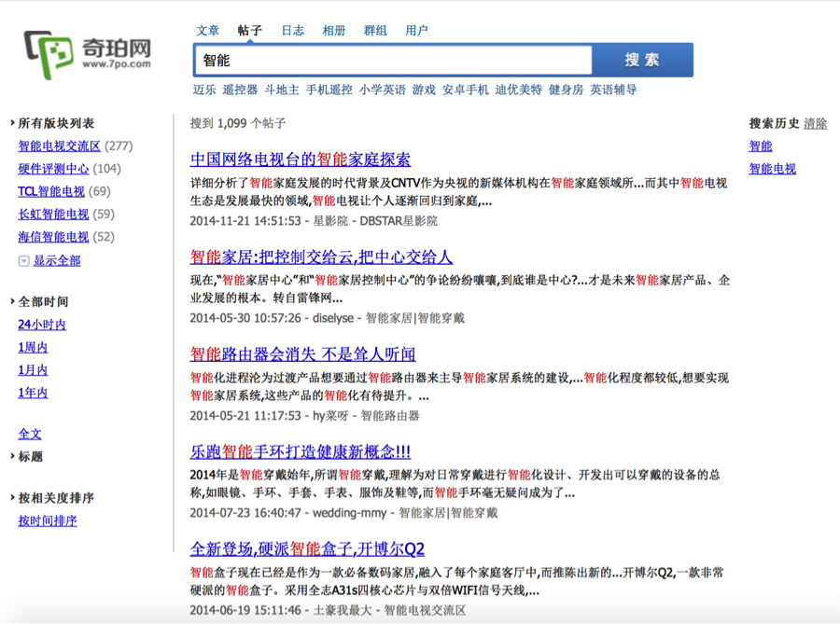Filter results to 1月内
This screenshot has height=624, width=840.
34,370
